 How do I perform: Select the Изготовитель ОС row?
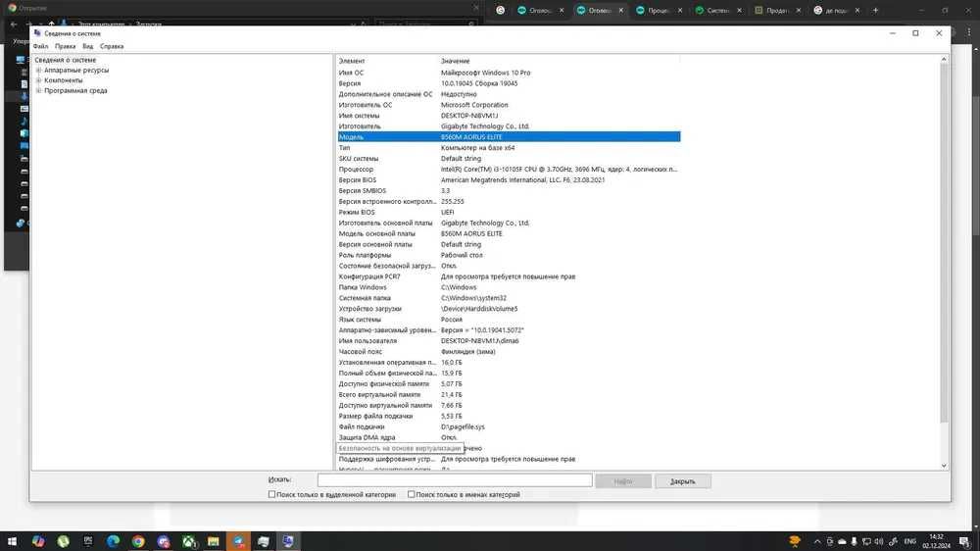click(509, 105)
